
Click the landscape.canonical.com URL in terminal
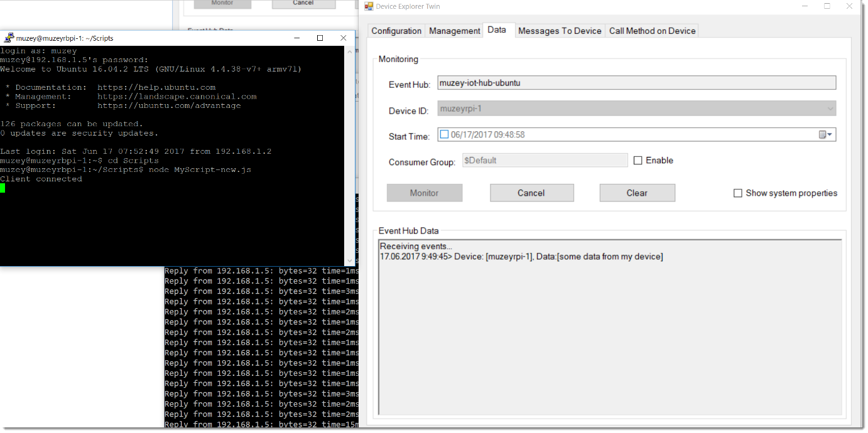coord(177,97)
